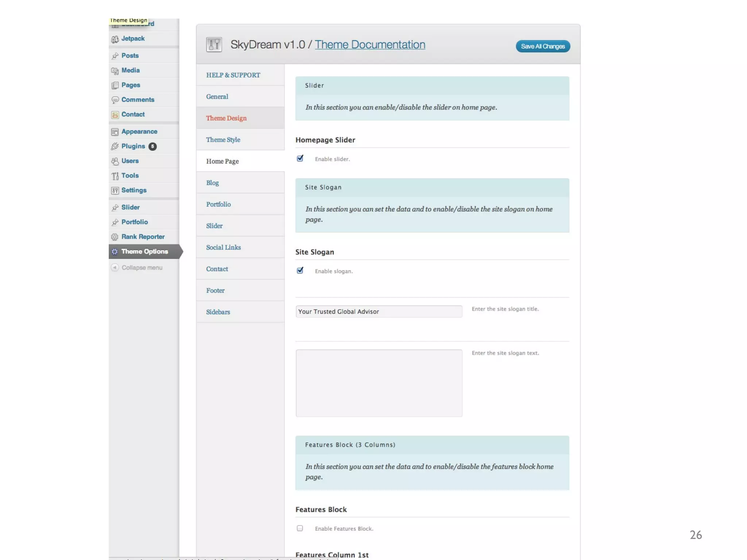Click the SkyDream options header icon
Viewport: 747px width, 560px height.
coord(214,44)
